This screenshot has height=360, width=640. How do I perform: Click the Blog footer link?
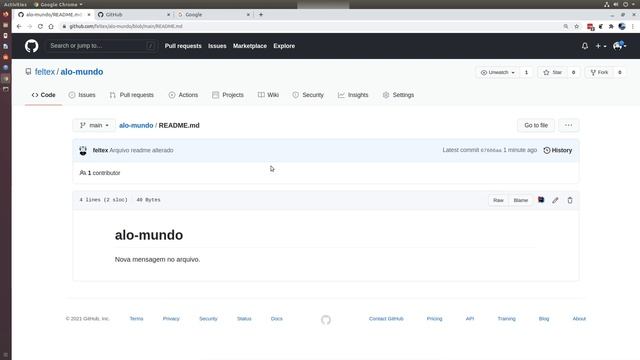[x=544, y=318]
